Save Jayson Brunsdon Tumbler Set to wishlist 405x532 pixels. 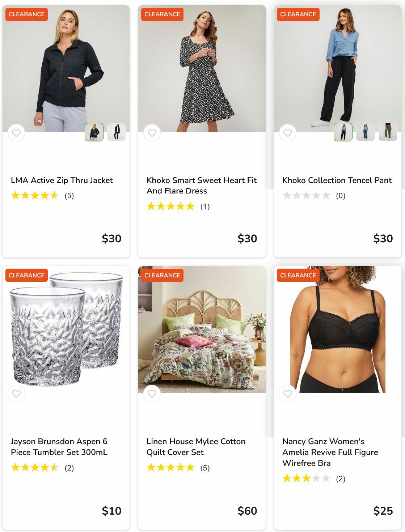(x=16, y=394)
